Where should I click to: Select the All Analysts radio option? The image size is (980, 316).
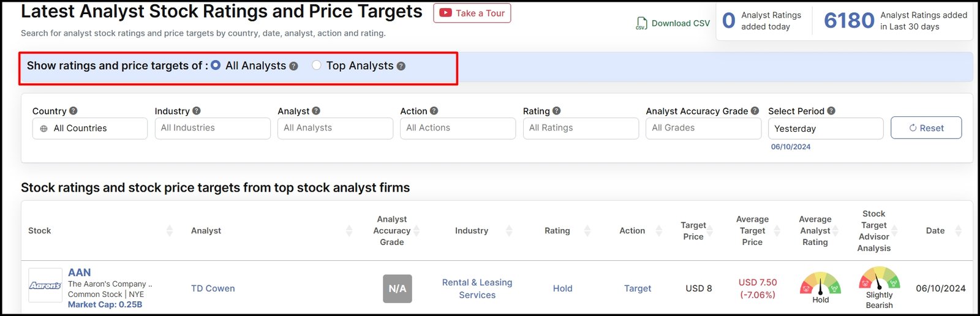pos(216,65)
